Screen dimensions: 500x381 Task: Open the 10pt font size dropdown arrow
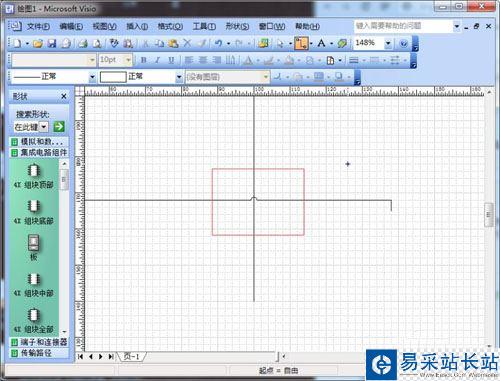tap(128, 60)
